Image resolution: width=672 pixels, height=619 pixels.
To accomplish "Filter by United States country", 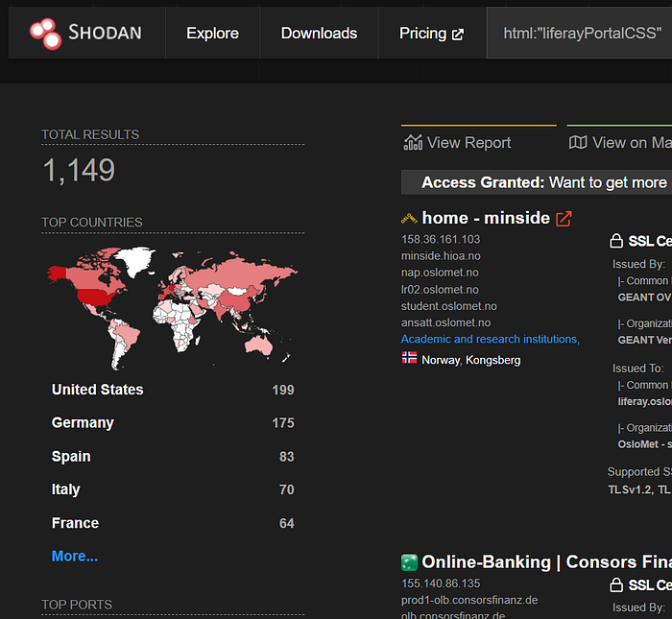I will coord(97,390).
